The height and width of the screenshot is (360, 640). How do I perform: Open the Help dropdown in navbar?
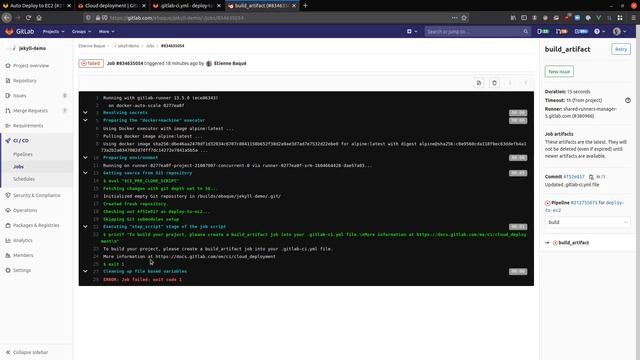tap(599, 31)
